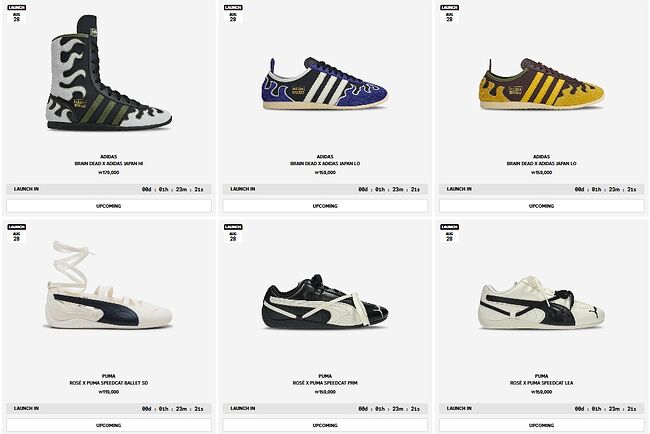Open the yellow Adidas Japan Lo sneaker image
Screen dimensions: 650x434
(541, 84)
